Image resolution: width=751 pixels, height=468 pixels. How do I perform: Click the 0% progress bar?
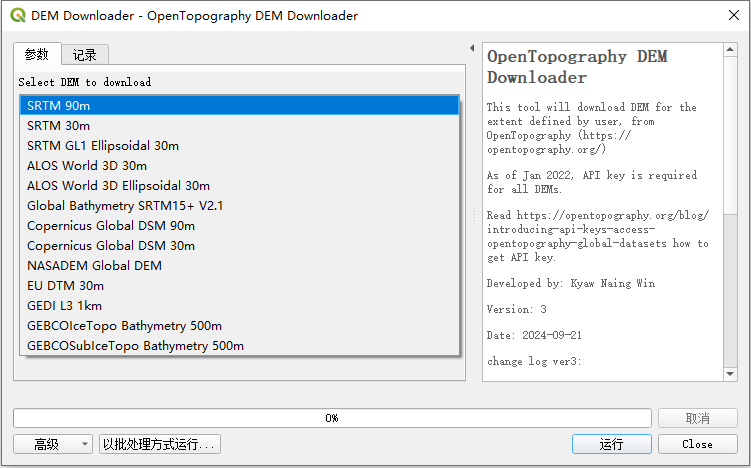point(332,418)
